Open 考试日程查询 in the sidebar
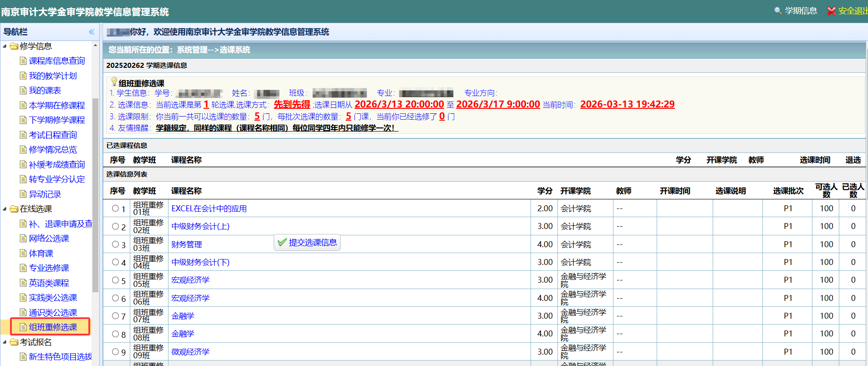The height and width of the screenshot is (366, 868). pyautogui.click(x=53, y=135)
